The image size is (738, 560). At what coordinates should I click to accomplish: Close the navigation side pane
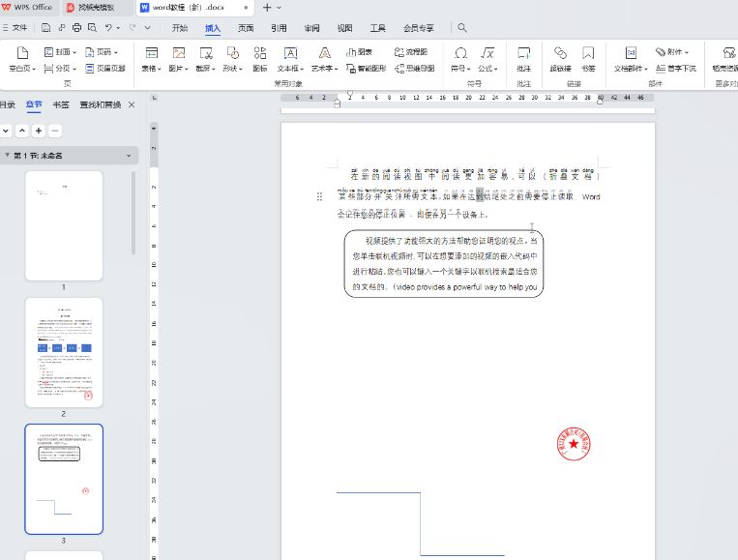point(132,104)
